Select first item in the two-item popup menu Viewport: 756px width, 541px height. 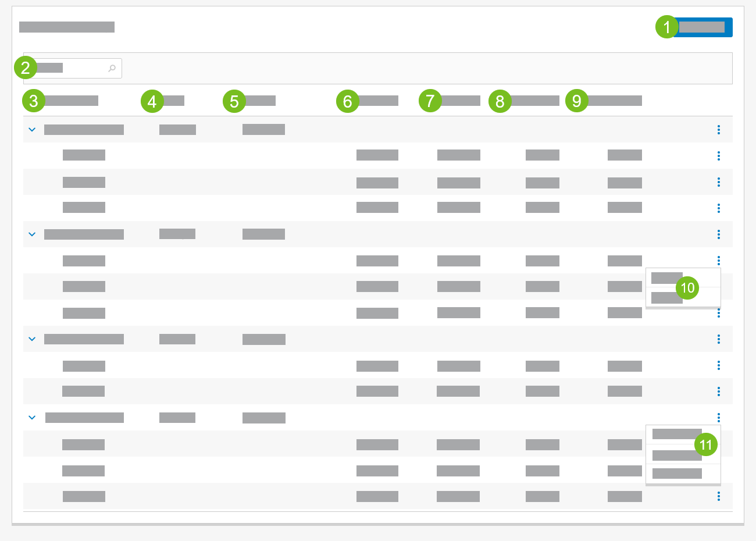(x=666, y=277)
